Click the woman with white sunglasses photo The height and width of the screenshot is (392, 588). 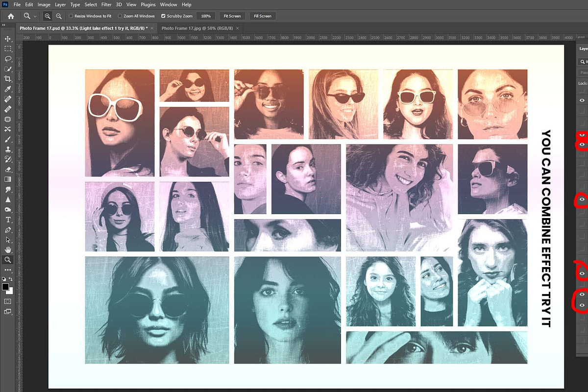120,122
